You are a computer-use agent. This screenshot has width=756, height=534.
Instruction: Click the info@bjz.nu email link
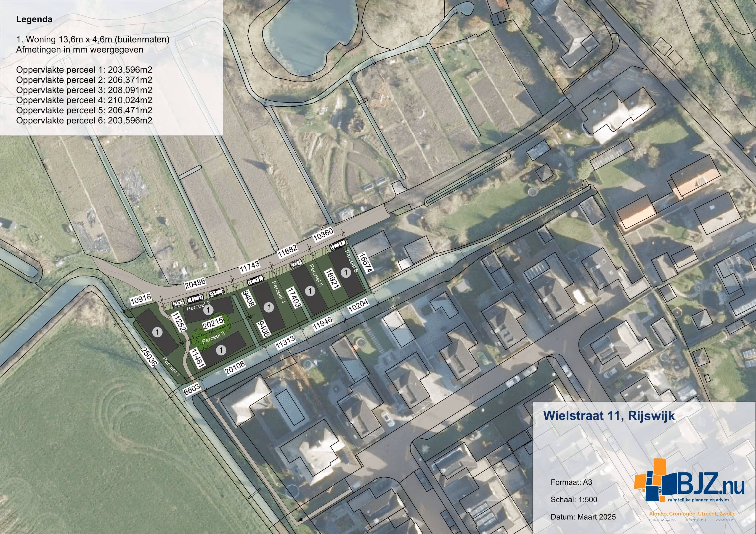pyautogui.click(x=695, y=520)
